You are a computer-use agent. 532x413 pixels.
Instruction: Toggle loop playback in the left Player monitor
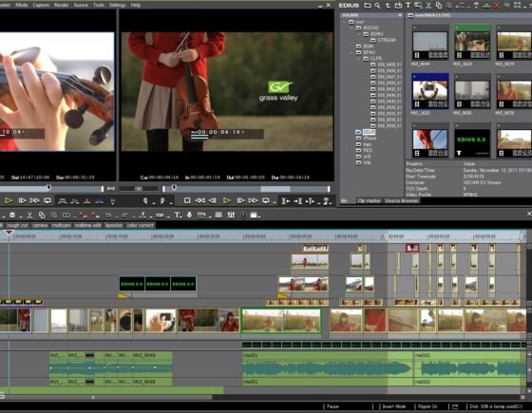coord(47,200)
